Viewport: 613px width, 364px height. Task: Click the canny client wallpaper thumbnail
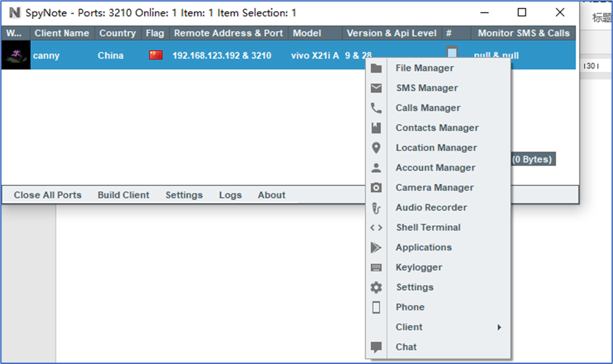coord(16,55)
